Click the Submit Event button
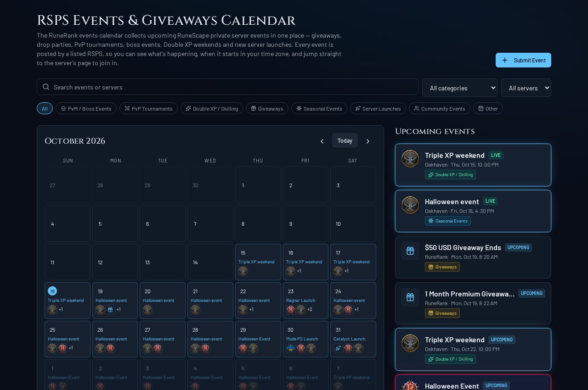Image resolution: width=588 pixels, height=390 pixels. tap(523, 60)
